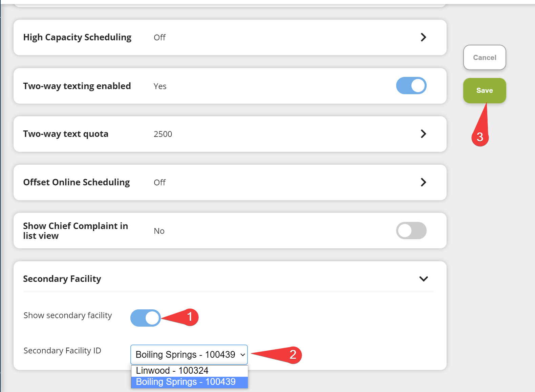The width and height of the screenshot is (535, 392).
Task: Click the red annotation marker numbered 1
Action: (x=190, y=317)
